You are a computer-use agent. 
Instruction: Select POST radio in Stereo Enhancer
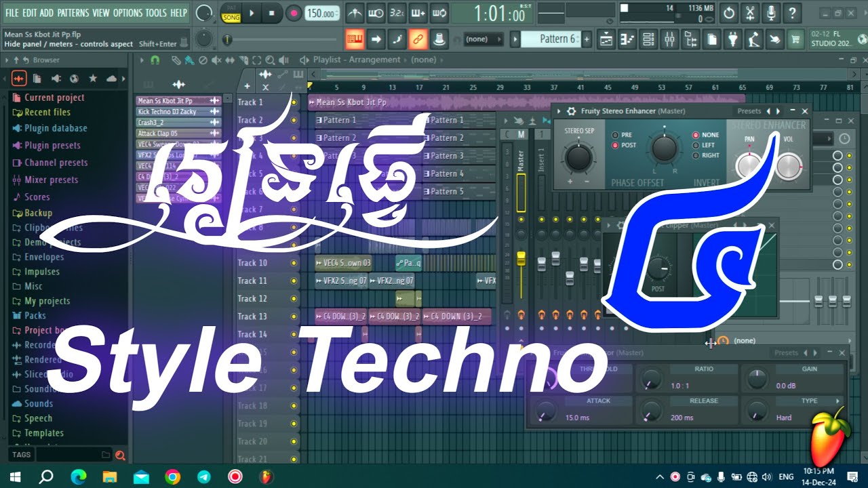pos(624,145)
